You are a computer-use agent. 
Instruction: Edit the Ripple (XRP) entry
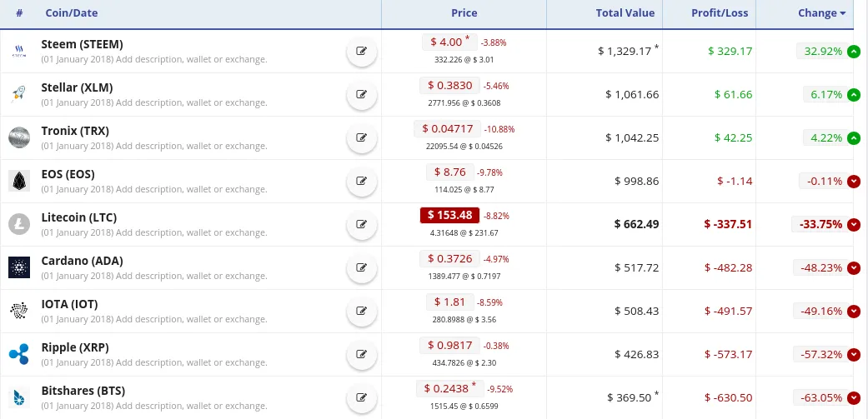click(x=362, y=354)
